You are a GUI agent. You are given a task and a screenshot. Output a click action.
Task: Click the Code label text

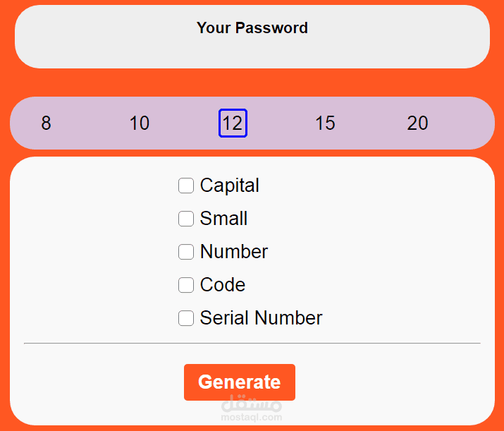coord(223,285)
